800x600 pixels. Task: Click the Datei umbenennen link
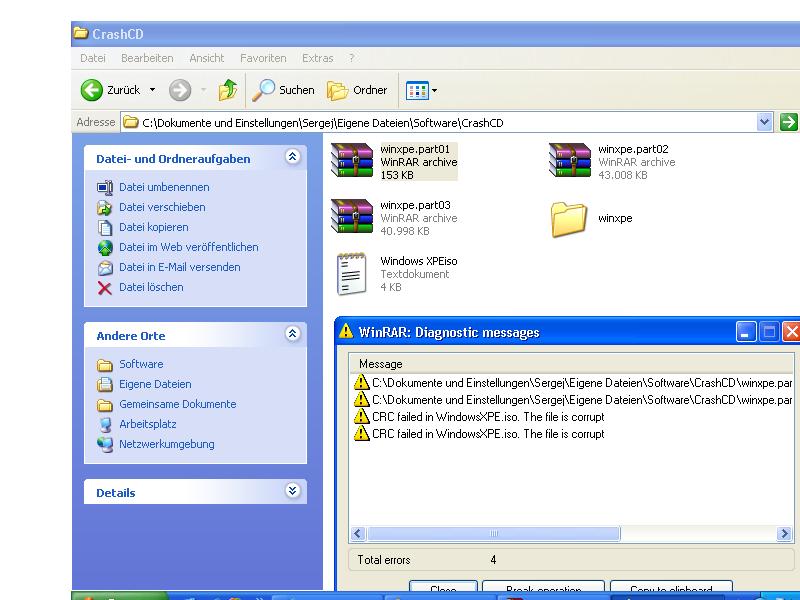tap(164, 187)
